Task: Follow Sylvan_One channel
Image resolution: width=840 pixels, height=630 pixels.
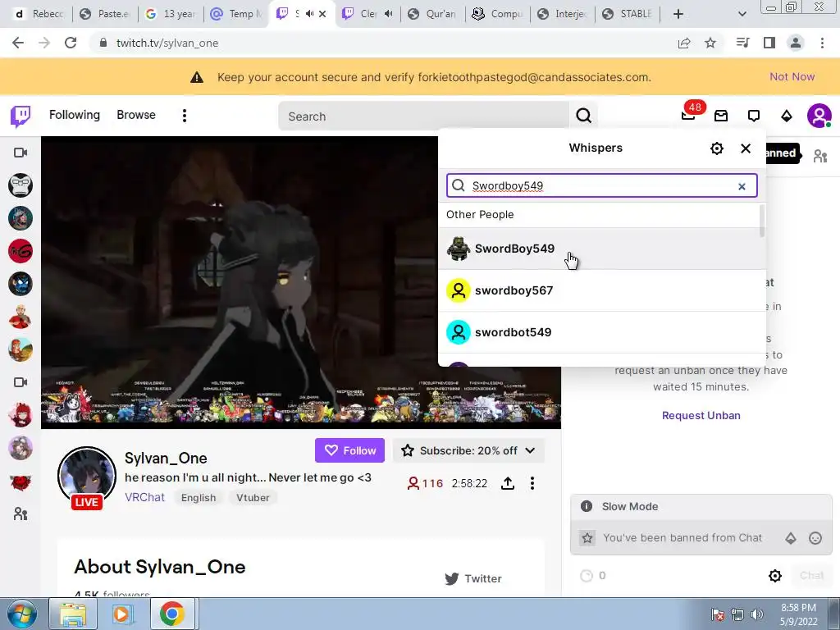Action: click(349, 450)
